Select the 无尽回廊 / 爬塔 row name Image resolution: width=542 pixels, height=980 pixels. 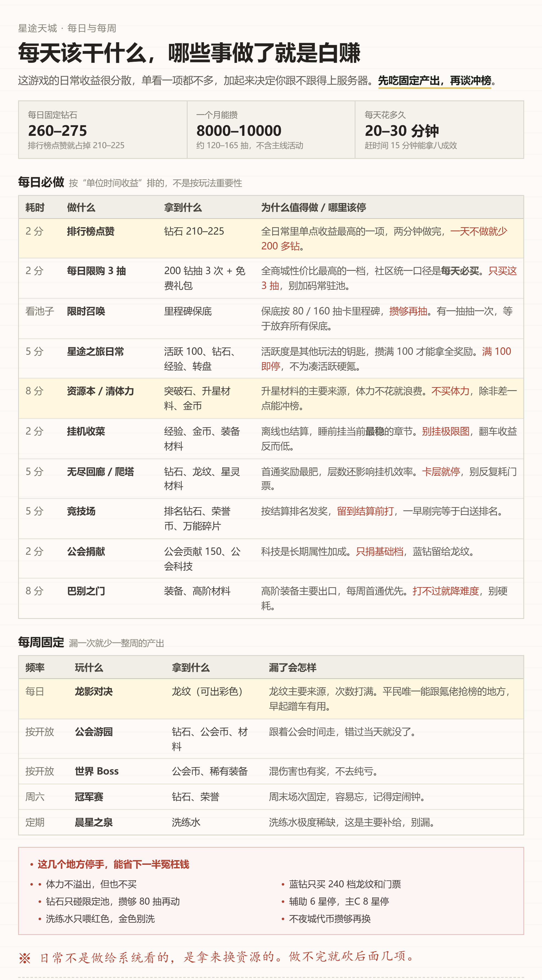100,472
